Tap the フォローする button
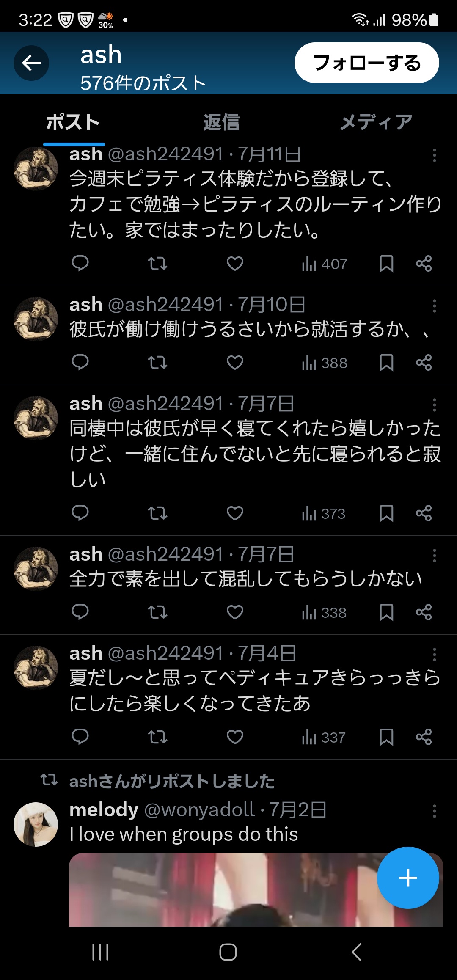The width and height of the screenshot is (457, 980). pyautogui.click(x=366, y=63)
